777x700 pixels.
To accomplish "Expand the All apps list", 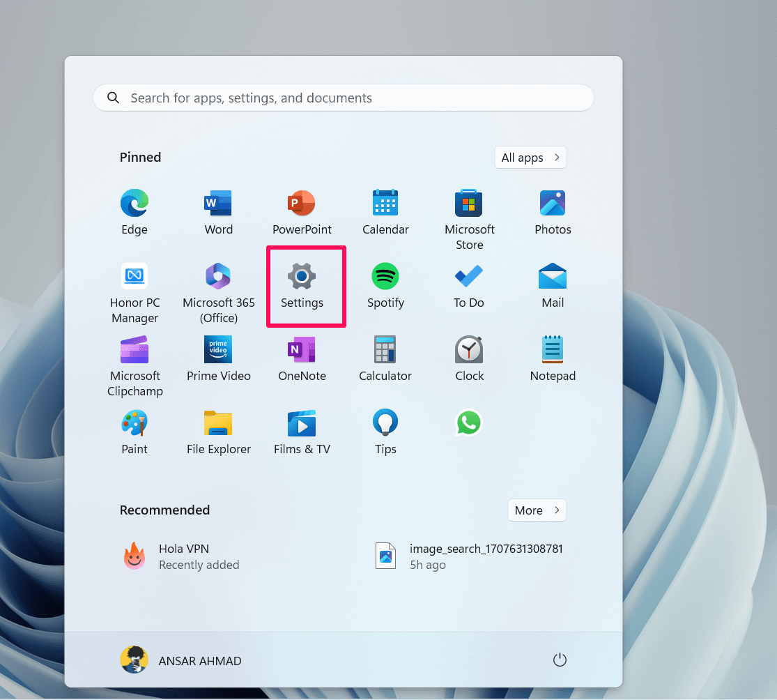I will coord(530,158).
